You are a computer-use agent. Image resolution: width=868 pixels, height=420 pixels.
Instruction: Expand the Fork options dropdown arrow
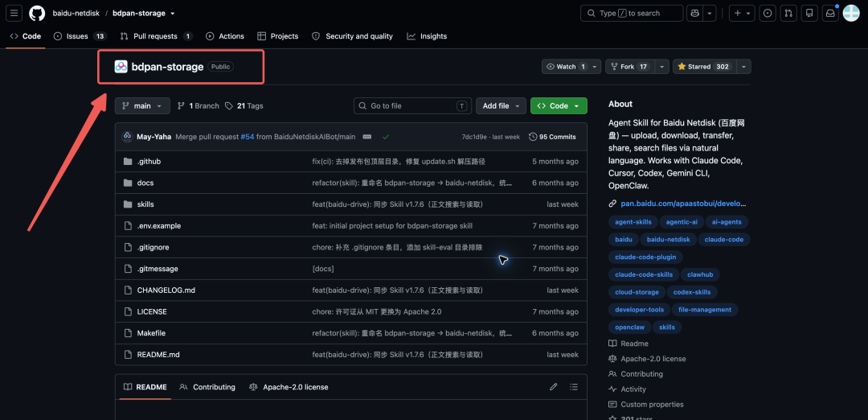point(662,67)
